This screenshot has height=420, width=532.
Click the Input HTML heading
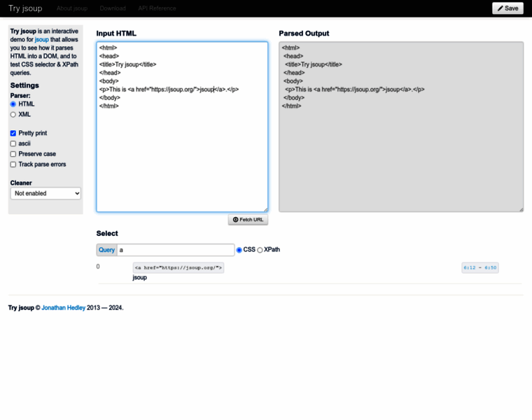pyautogui.click(x=116, y=33)
